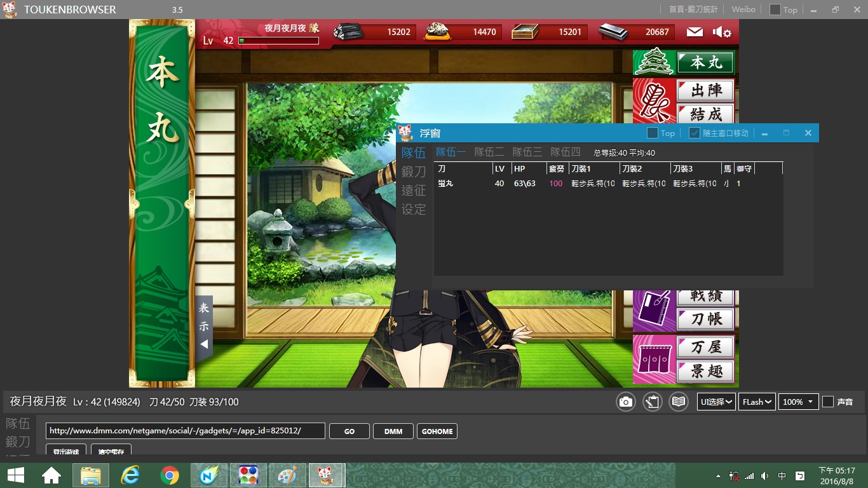Select 鍛刀 in 浮窗 sidebar
The width and height of the screenshot is (868, 488).
pyautogui.click(x=414, y=172)
